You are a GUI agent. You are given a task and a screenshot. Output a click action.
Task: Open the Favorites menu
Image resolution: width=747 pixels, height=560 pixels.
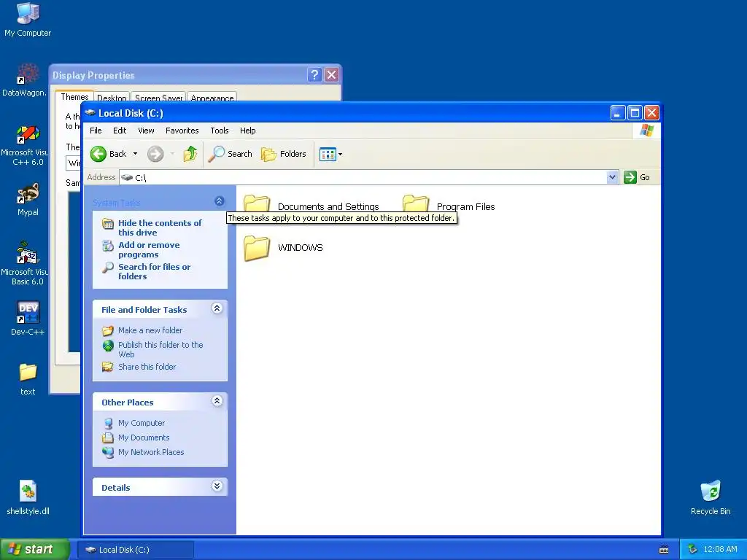point(182,131)
